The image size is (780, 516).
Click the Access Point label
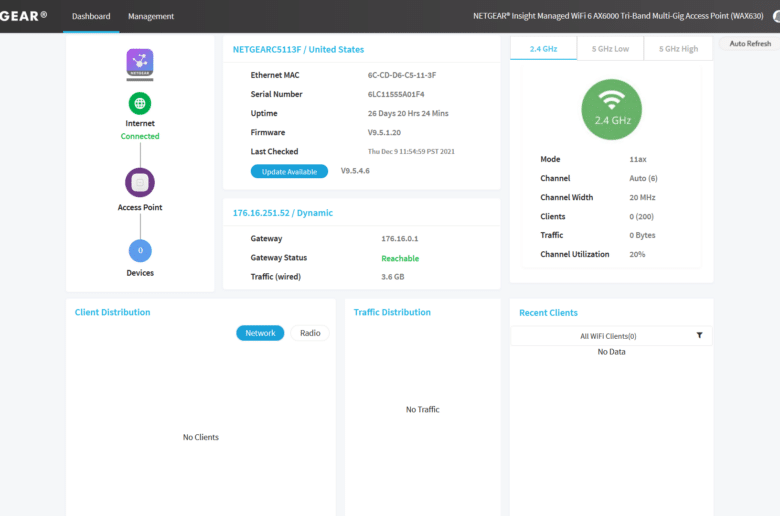click(x=140, y=207)
